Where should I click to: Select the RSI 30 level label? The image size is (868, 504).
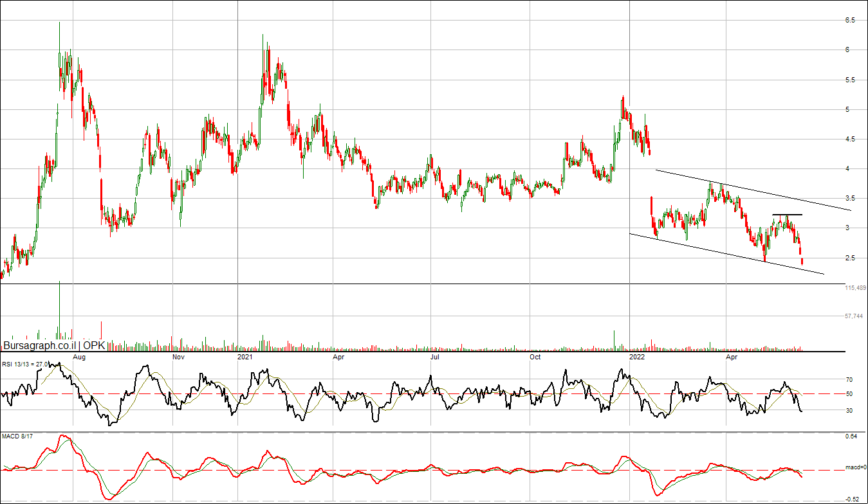tap(849, 410)
